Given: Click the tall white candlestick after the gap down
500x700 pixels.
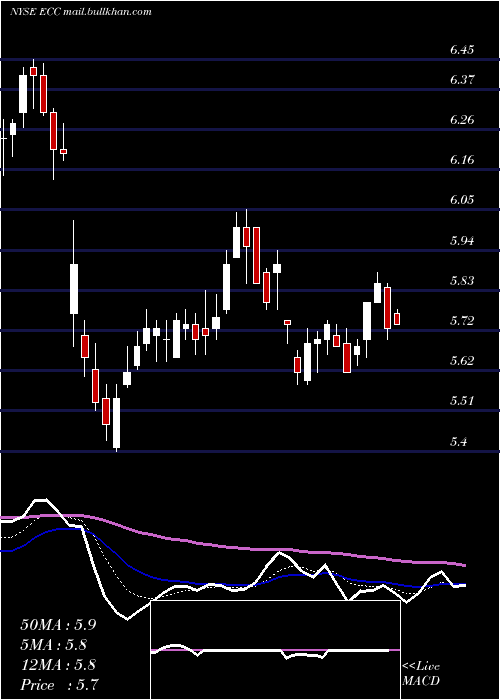Looking at the screenshot, I should (x=74, y=289).
